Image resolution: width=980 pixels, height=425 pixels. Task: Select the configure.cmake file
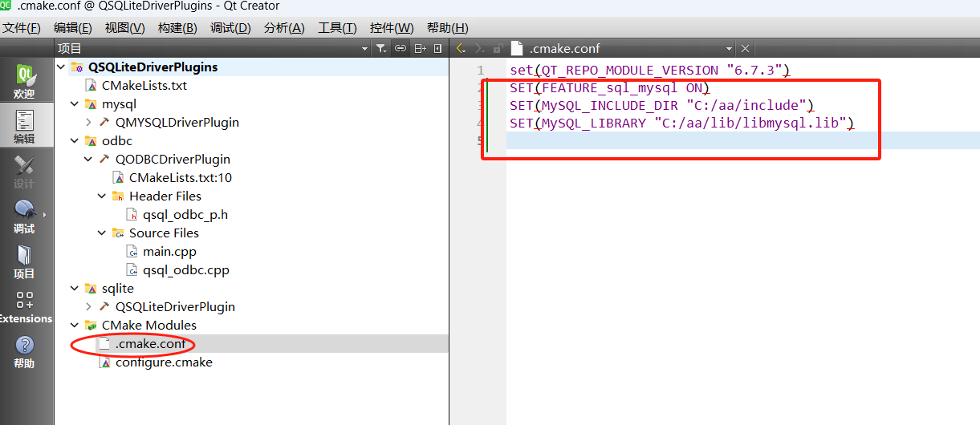[164, 362]
